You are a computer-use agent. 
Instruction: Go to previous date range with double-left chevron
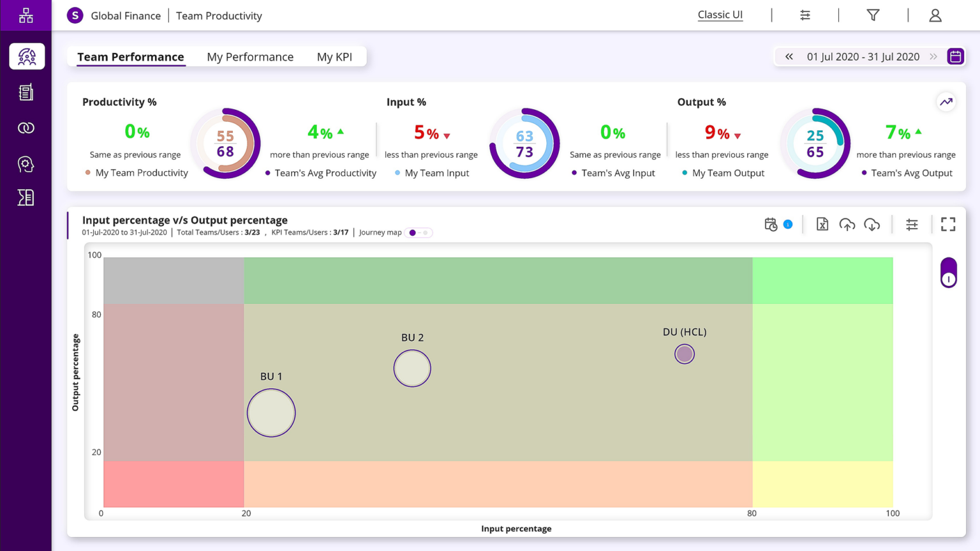click(x=789, y=56)
